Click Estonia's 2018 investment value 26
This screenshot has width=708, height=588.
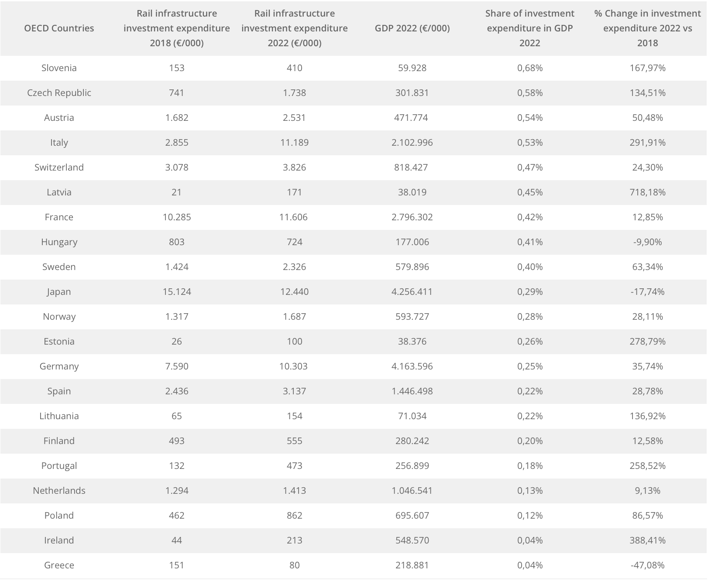[177, 342]
